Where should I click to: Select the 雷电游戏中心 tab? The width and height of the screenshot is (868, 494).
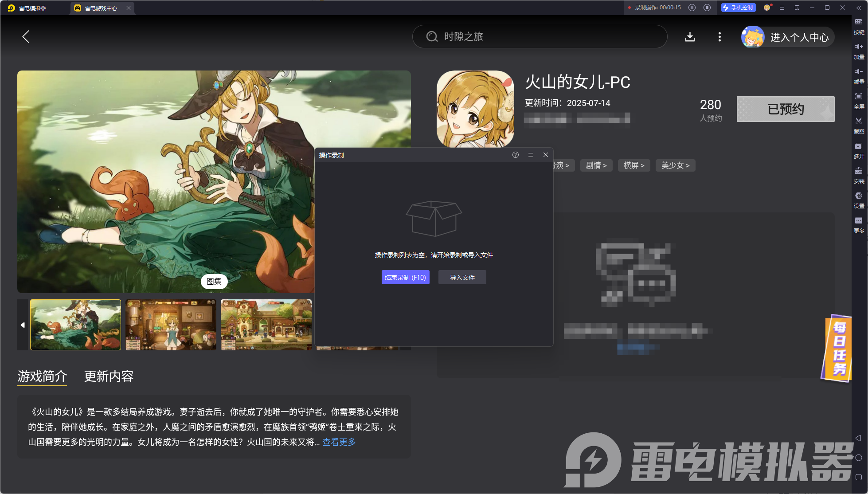click(98, 8)
